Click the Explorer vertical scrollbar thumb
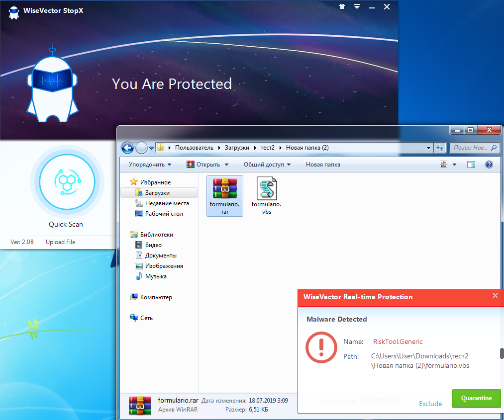 pyautogui.click(x=502, y=353)
